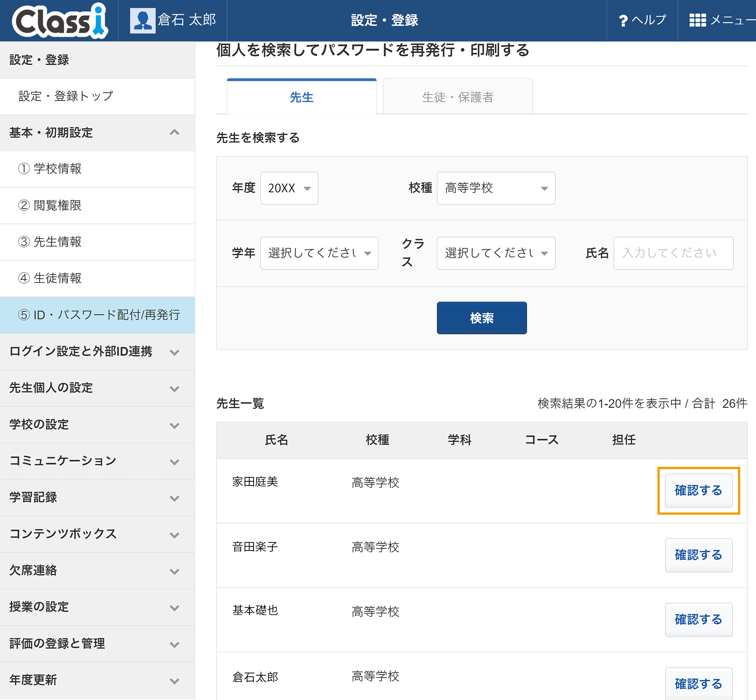The width and height of the screenshot is (756, 700).
Task: Expand 学校の設定 section
Action: click(x=97, y=425)
